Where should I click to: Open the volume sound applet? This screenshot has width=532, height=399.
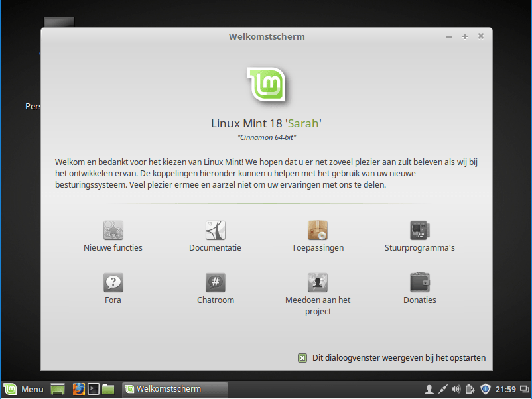[456, 389]
